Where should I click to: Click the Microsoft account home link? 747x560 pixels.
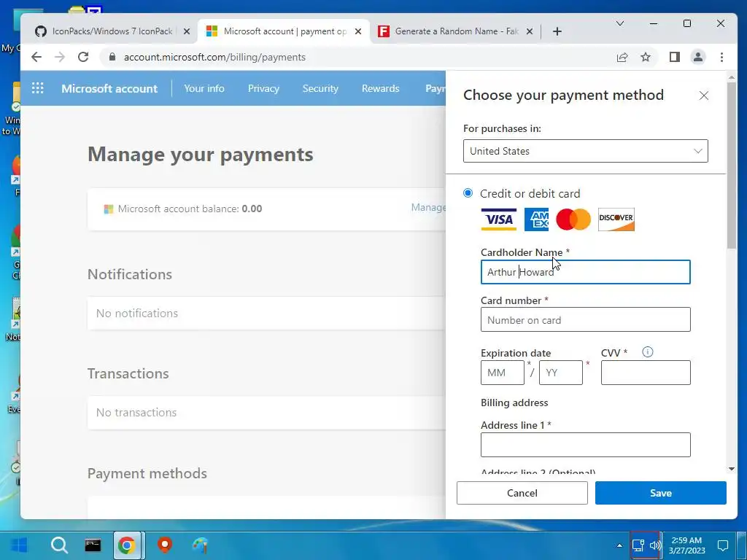click(109, 88)
